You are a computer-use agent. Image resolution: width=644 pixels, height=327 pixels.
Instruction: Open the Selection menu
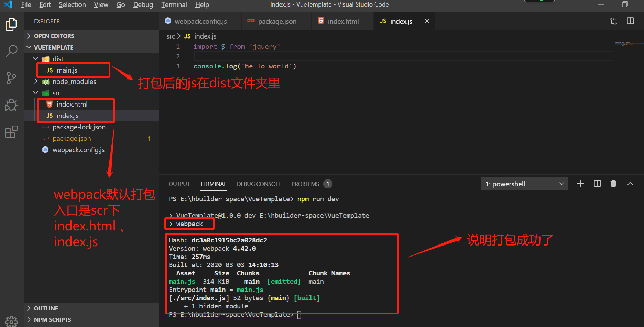72,4
